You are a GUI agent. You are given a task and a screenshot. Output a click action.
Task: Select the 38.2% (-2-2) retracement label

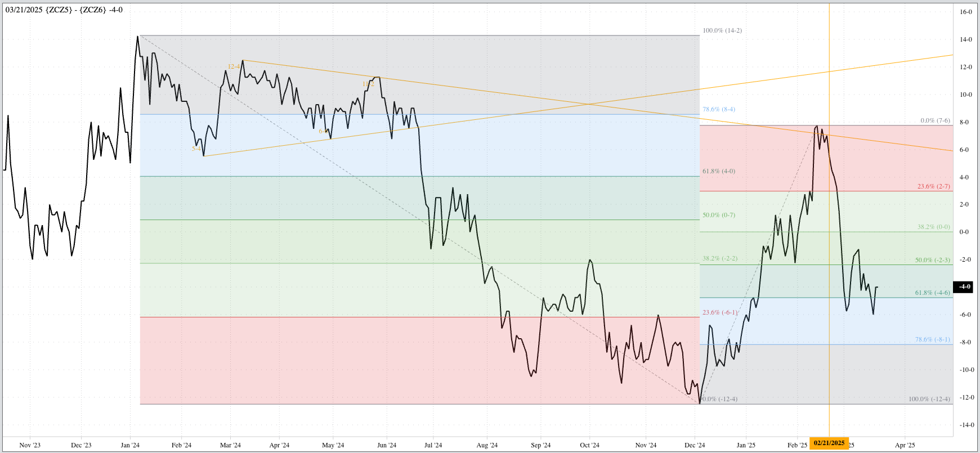719,258
